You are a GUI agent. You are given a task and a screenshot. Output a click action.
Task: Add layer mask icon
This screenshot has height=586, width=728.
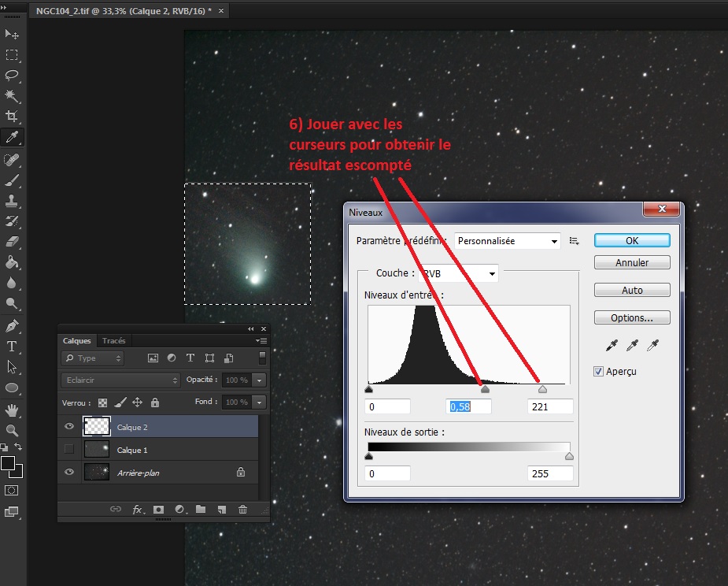(158, 510)
